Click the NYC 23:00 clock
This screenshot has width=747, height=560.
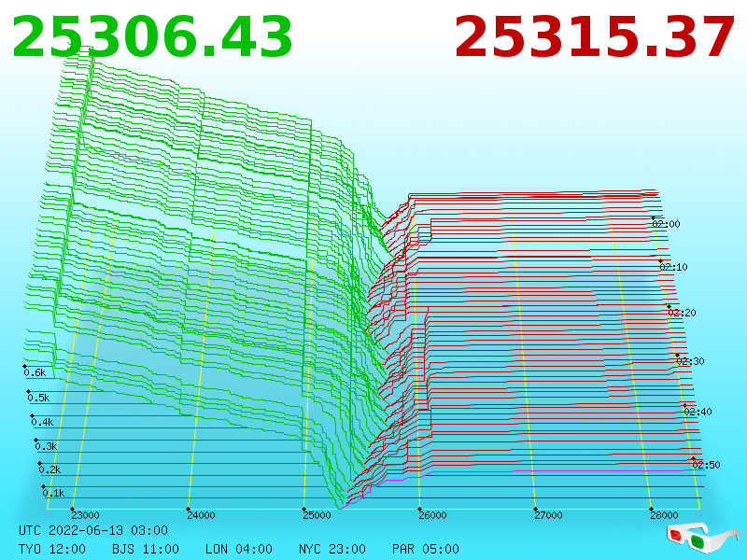pos(332,549)
